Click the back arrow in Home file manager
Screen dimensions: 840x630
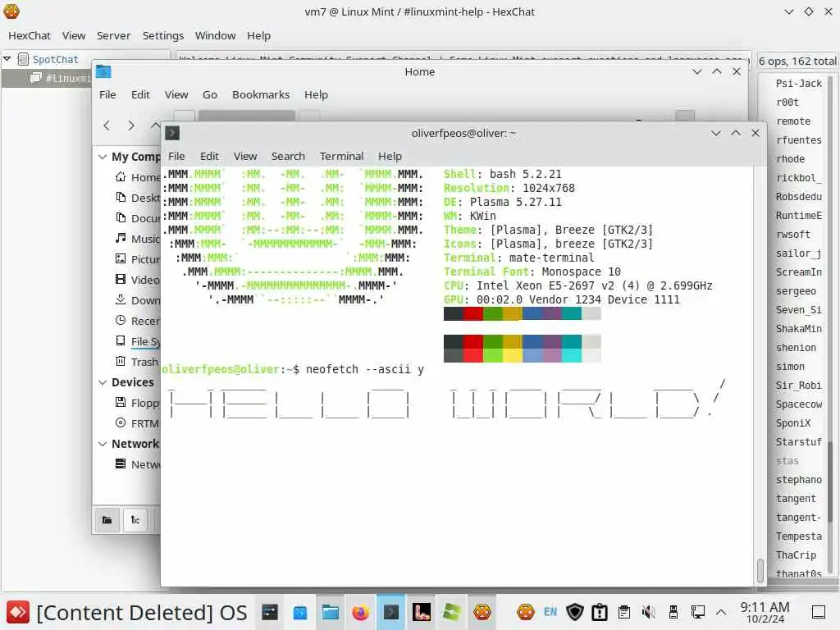coord(107,126)
